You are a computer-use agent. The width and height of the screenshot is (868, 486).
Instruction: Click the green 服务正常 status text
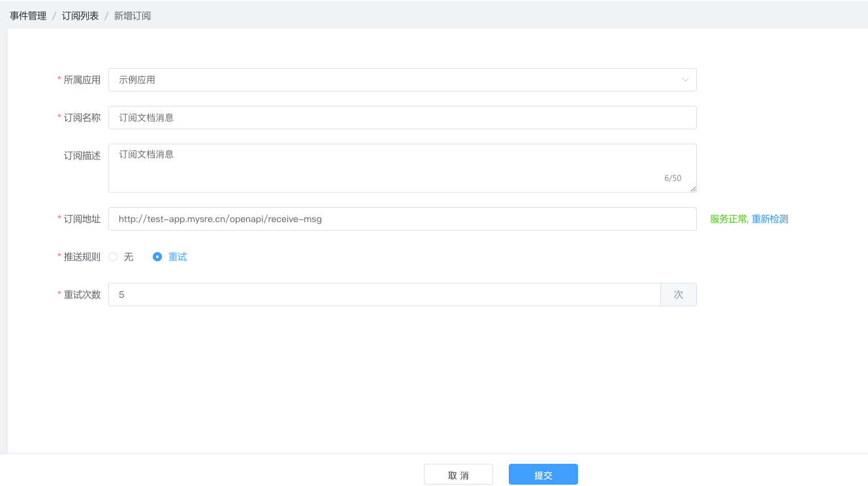click(x=728, y=219)
